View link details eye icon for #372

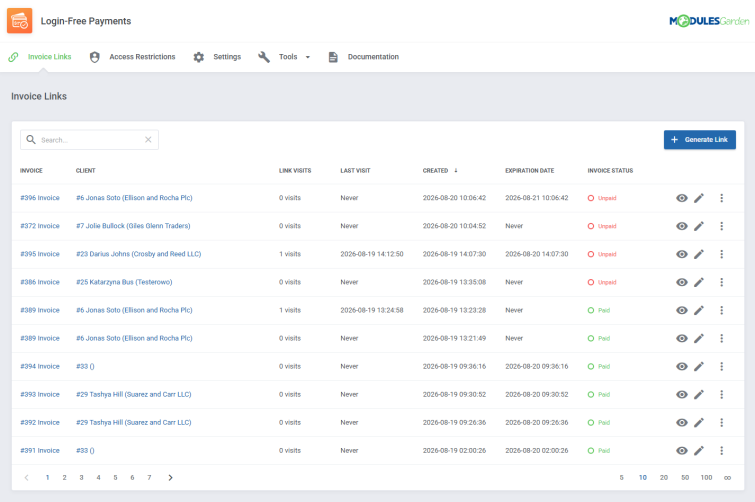[682, 226]
